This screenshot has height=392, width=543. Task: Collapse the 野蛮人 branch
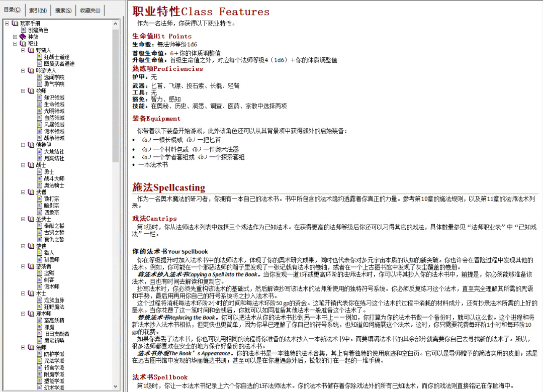(23, 50)
